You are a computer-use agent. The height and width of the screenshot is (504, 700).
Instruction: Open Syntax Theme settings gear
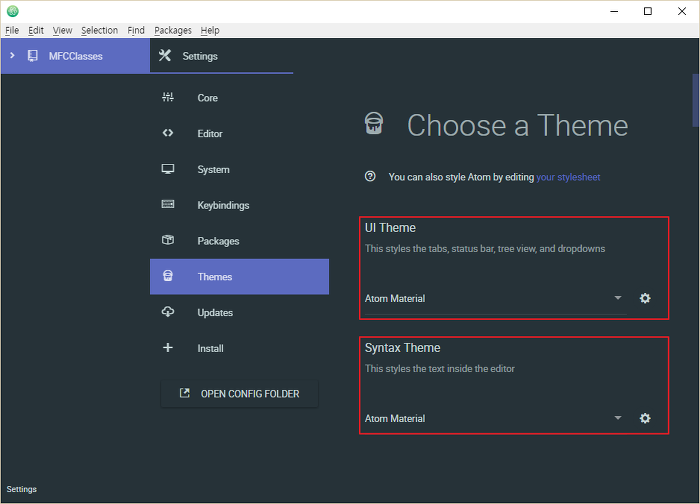click(x=645, y=418)
